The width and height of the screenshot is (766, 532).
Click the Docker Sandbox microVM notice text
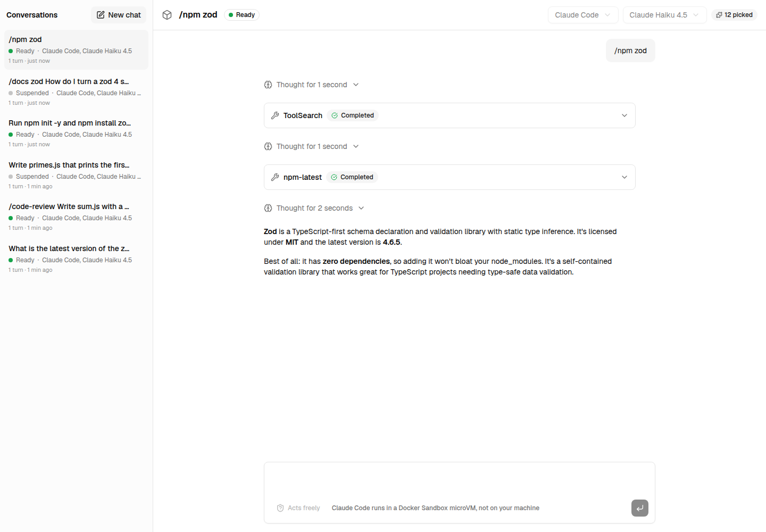435,508
